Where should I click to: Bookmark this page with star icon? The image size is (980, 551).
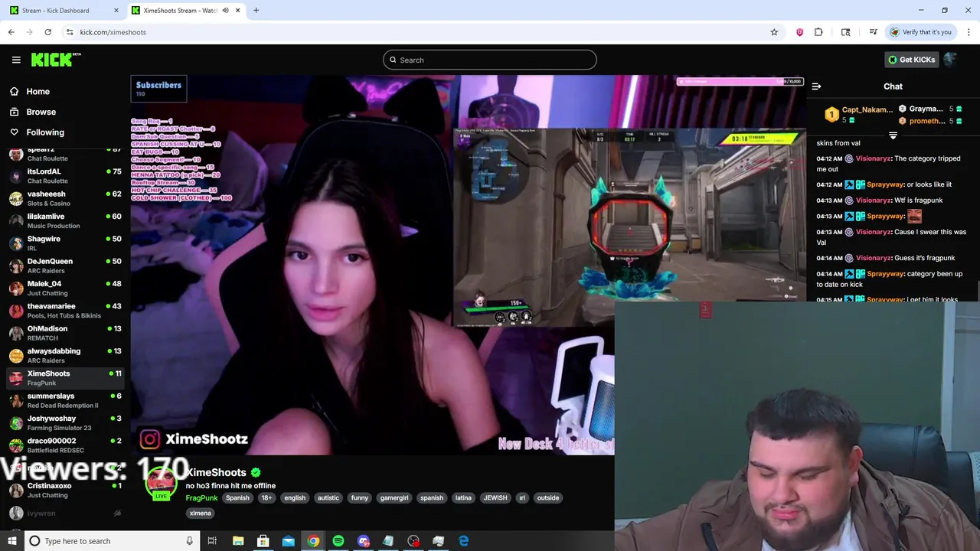[x=774, y=32]
